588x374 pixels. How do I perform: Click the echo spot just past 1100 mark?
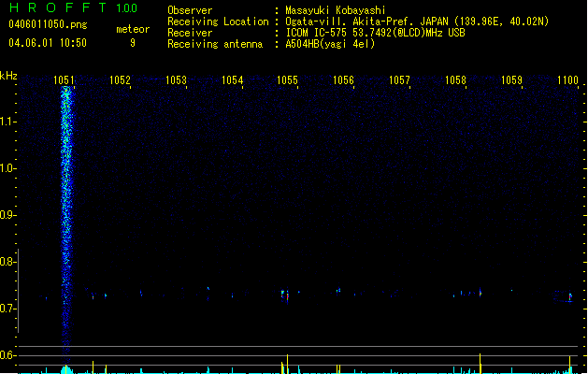point(570,296)
